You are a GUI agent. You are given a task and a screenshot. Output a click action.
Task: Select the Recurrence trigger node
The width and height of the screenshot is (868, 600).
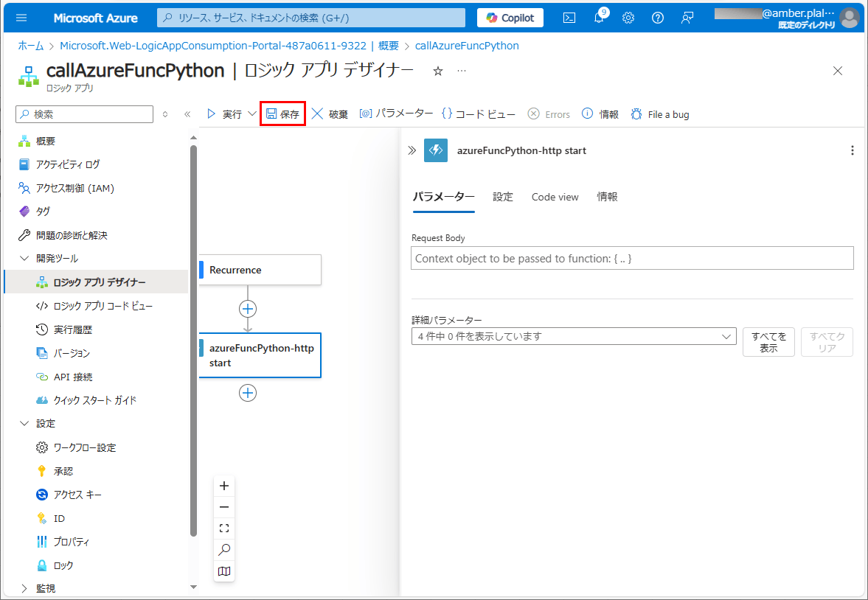260,270
